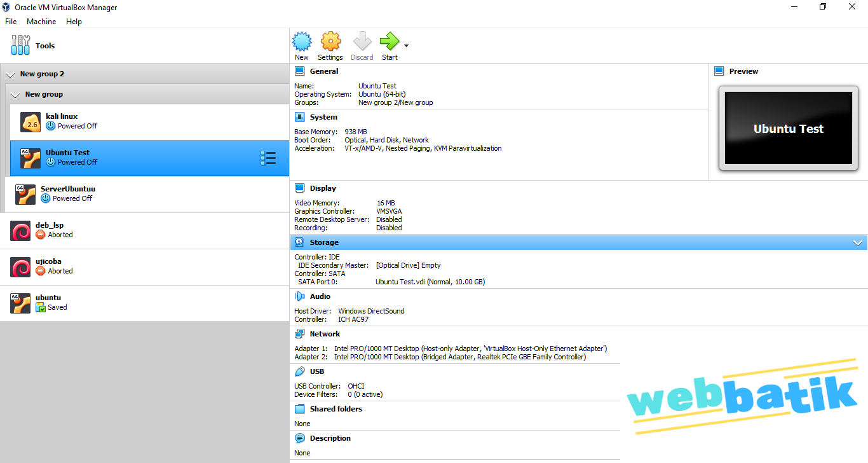Click Boot Order value text
This screenshot has height=463, width=868.
pyautogui.click(x=386, y=140)
